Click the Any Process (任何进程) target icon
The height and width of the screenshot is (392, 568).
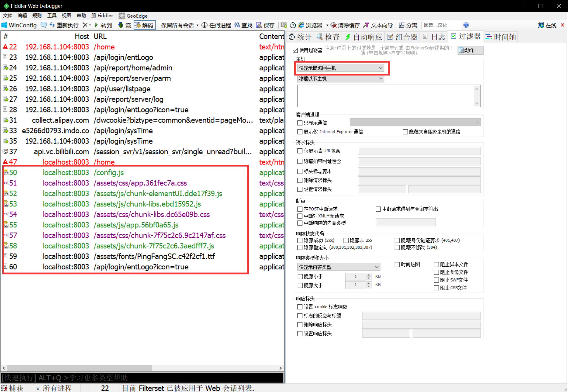[205, 25]
